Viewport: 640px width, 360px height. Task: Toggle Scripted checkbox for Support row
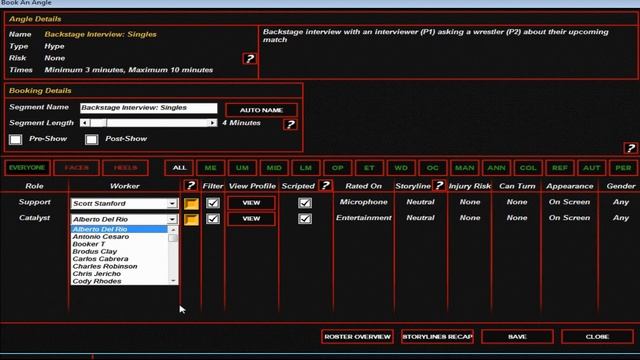click(x=305, y=203)
